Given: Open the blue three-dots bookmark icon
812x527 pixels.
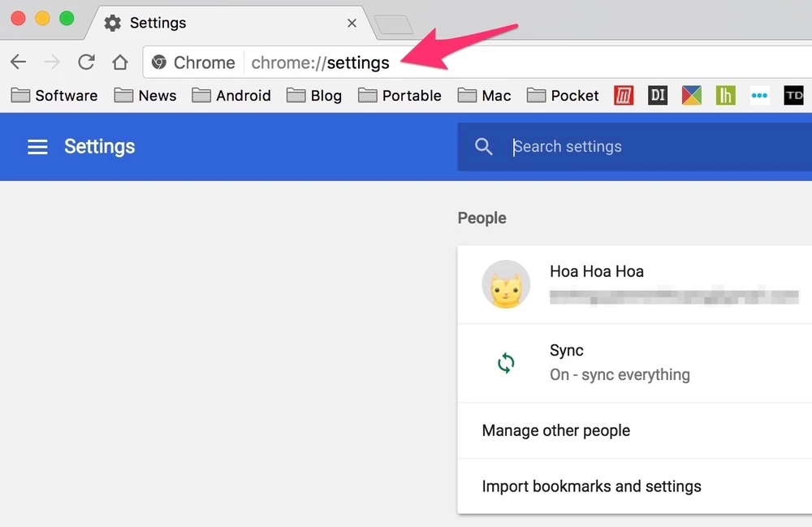Looking at the screenshot, I should tap(759, 96).
